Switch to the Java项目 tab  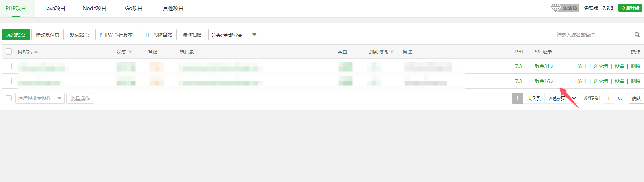pyautogui.click(x=55, y=8)
